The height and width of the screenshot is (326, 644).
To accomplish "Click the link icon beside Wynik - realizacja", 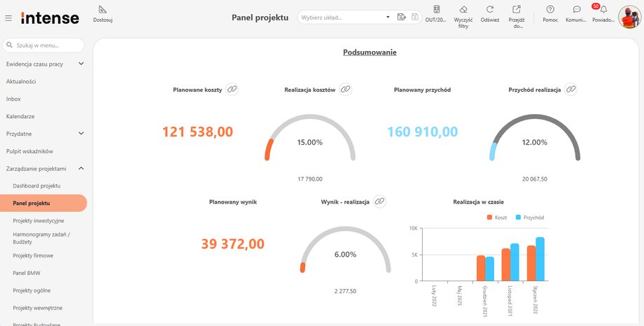I will point(379,201).
